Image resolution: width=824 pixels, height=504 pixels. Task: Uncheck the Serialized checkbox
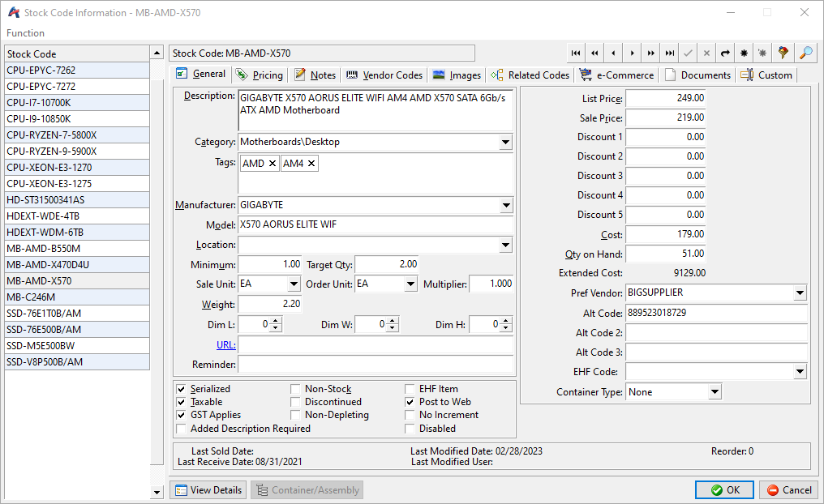click(182, 389)
